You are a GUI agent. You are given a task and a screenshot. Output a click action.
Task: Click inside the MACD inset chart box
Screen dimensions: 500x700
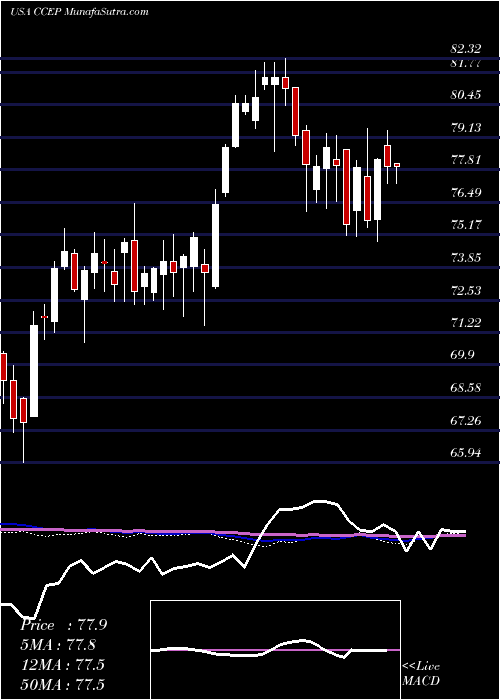tap(275, 650)
